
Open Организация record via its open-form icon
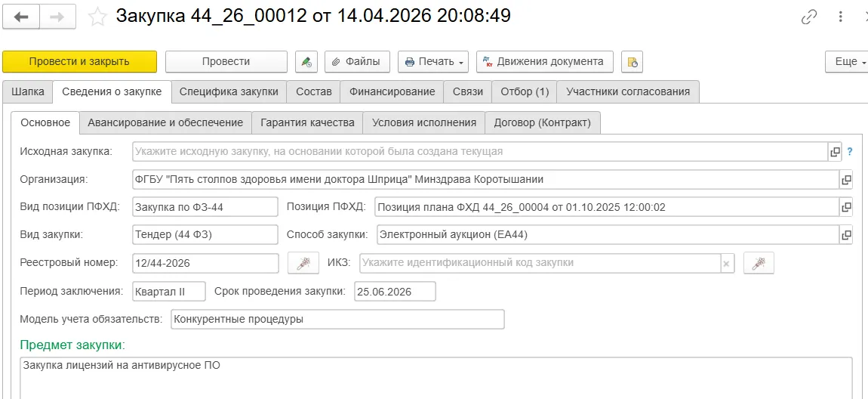(x=846, y=180)
